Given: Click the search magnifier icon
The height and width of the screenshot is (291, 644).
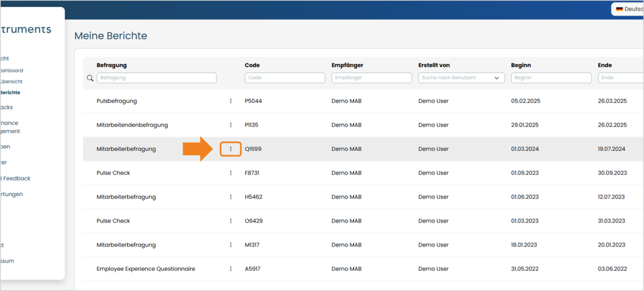Looking at the screenshot, I should point(90,78).
